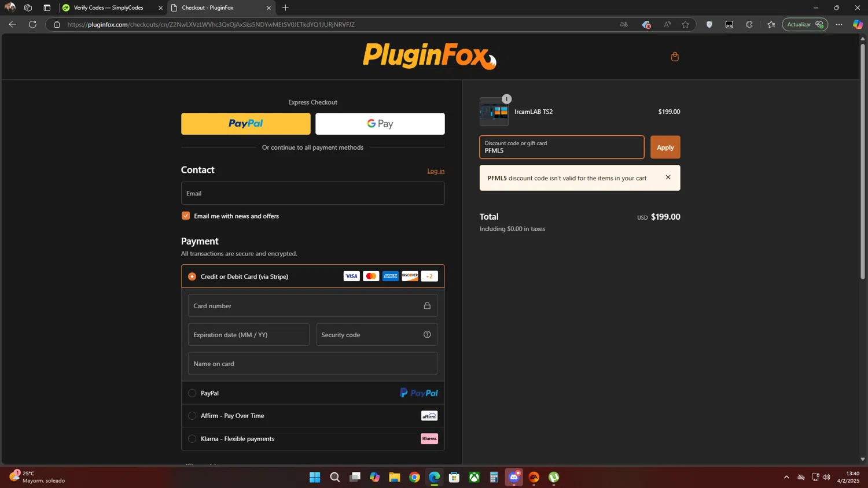Screen dimensions: 868x488
Task: Close the Verify Codes — SimplyCodes tab
Action: 160,8
